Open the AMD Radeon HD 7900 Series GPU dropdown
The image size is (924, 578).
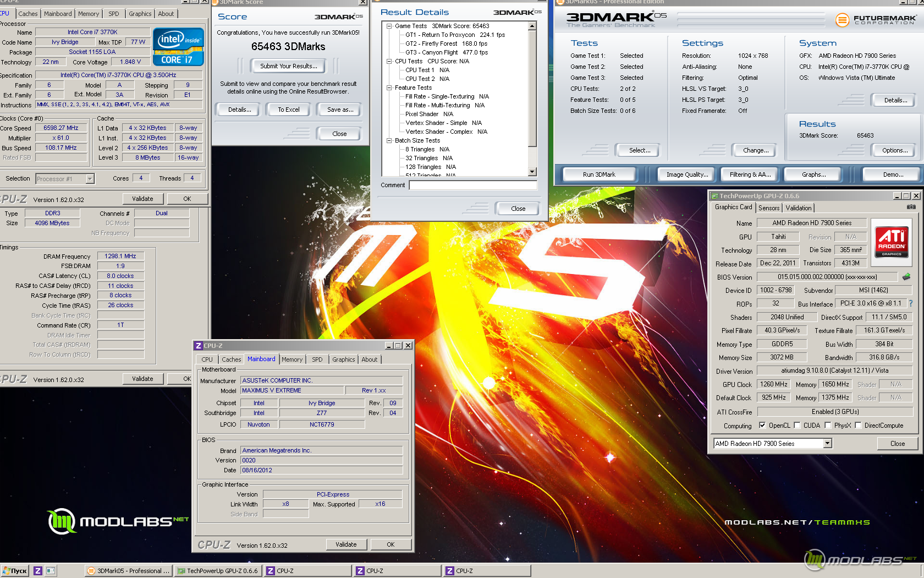pyautogui.click(x=827, y=444)
